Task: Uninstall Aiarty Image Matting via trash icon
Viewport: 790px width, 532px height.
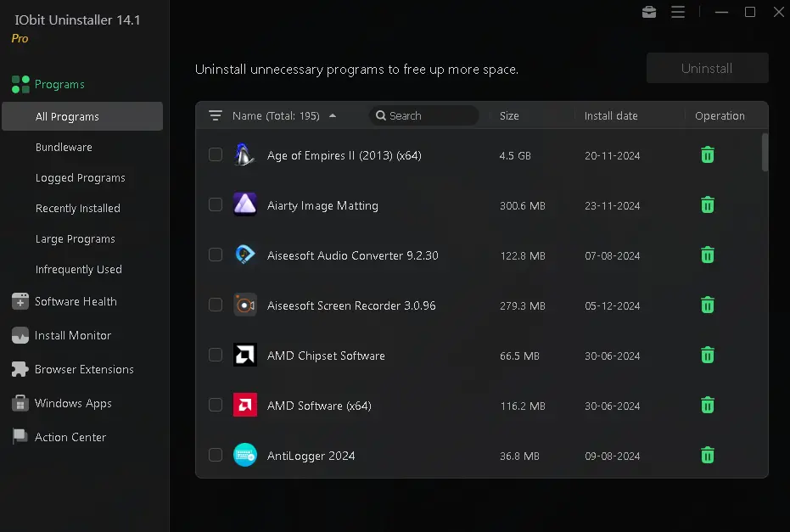Action: tap(707, 205)
